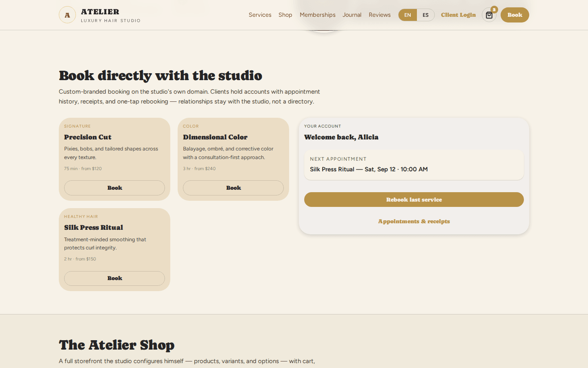Book the Silk Press Ritual service
588x368 pixels.
114,278
